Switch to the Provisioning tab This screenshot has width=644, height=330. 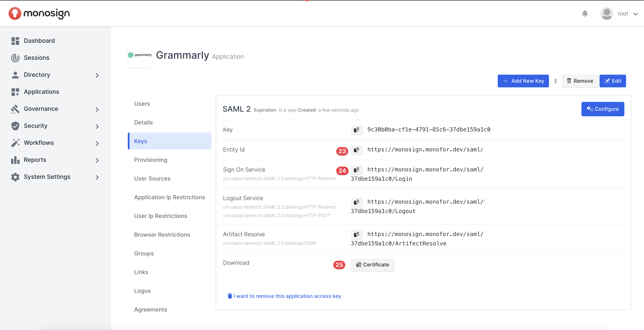click(x=151, y=160)
